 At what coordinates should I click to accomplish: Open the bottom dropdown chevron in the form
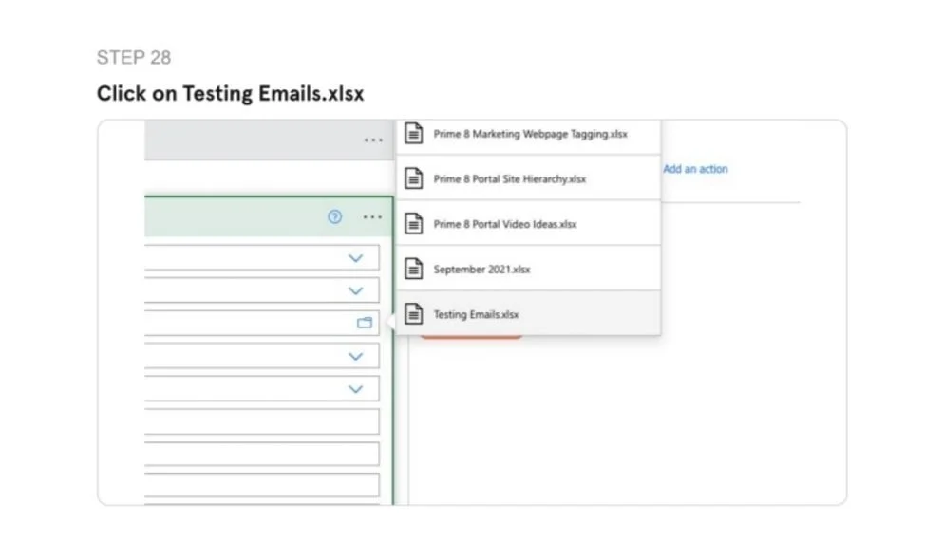(355, 388)
